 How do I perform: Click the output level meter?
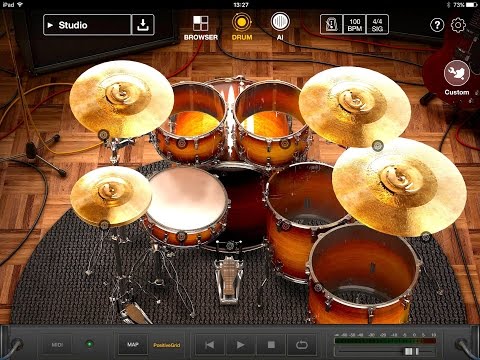coord(385,341)
